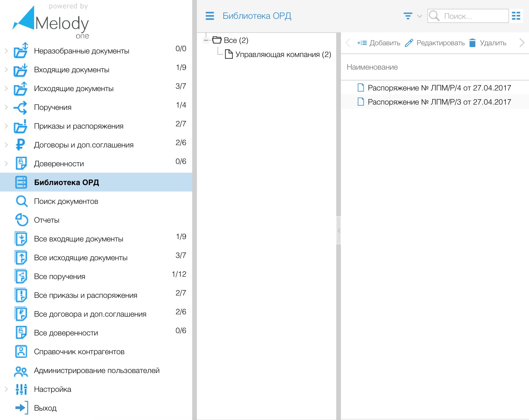Image resolution: width=529 pixels, height=420 pixels.
Task: Expand the Входящие документы section
Action: pos(6,70)
